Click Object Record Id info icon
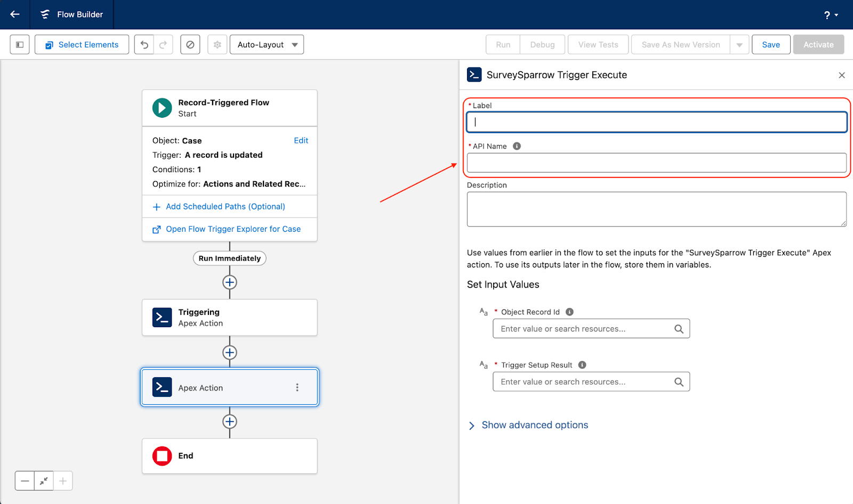Screen dimensions: 853x504 569,312
